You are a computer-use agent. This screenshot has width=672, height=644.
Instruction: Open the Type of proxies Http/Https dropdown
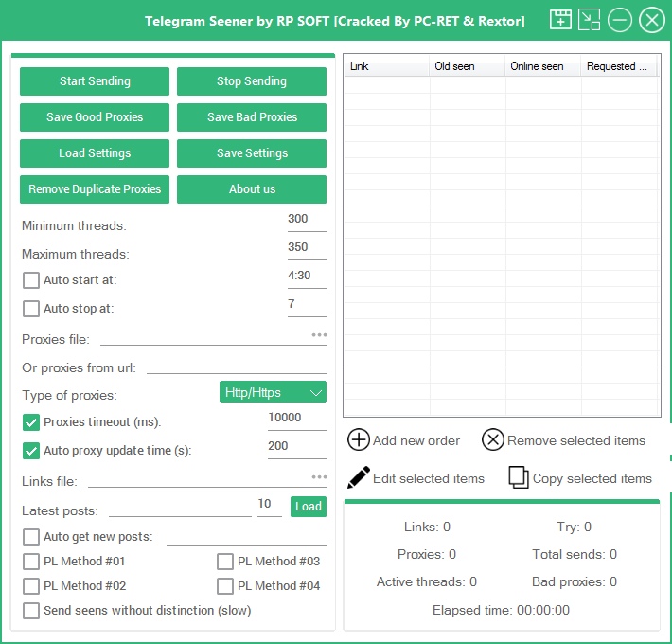click(273, 392)
